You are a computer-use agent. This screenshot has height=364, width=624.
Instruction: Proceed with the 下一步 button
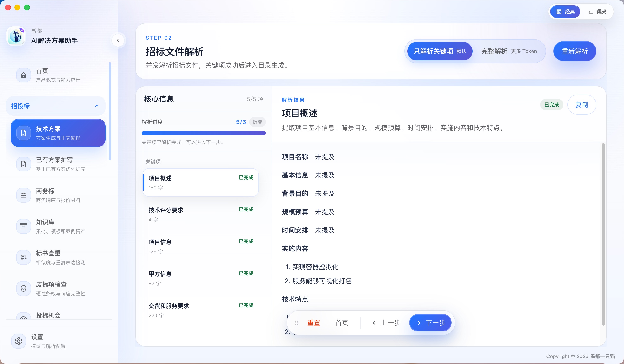tap(430, 323)
